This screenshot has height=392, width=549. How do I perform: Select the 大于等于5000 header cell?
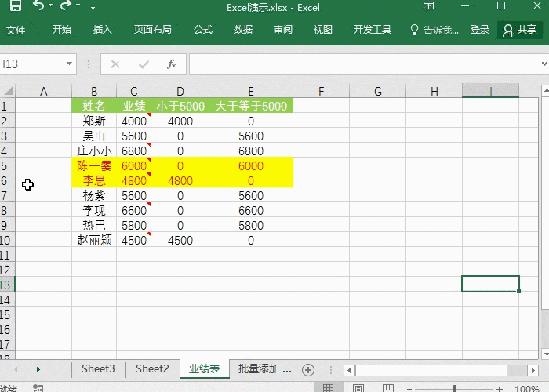(x=251, y=106)
